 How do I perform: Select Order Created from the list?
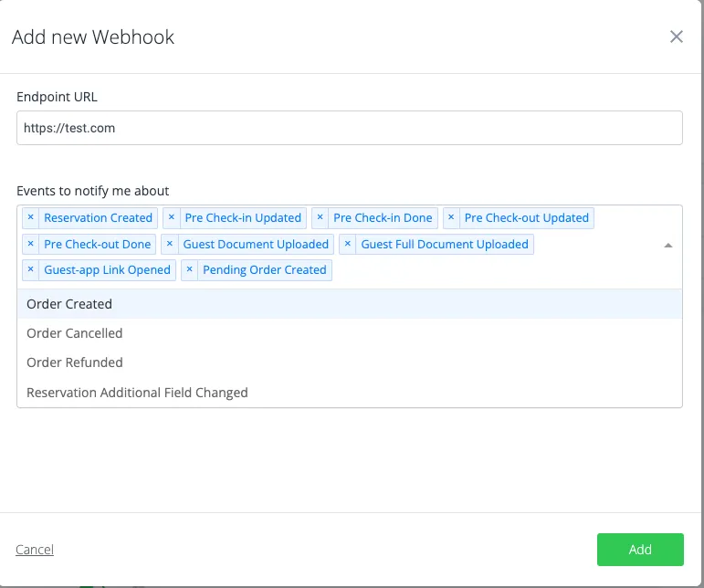coord(350,304)
